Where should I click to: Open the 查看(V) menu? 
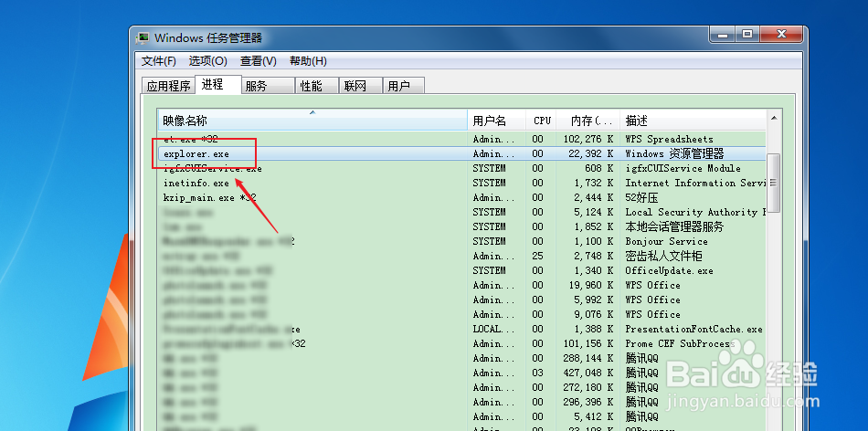click(259, 61)
